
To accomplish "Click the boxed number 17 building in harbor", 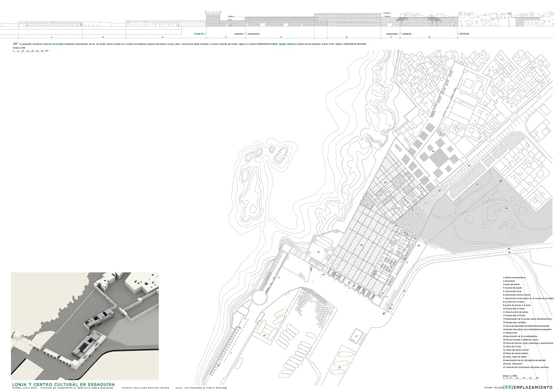I will 357,335.
